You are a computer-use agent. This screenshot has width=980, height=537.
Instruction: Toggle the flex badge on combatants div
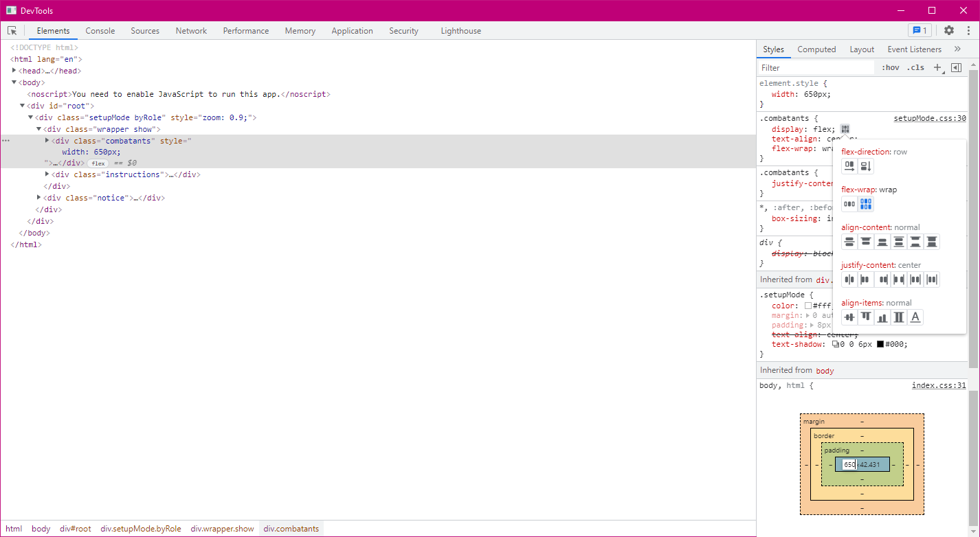click(98, 163)
